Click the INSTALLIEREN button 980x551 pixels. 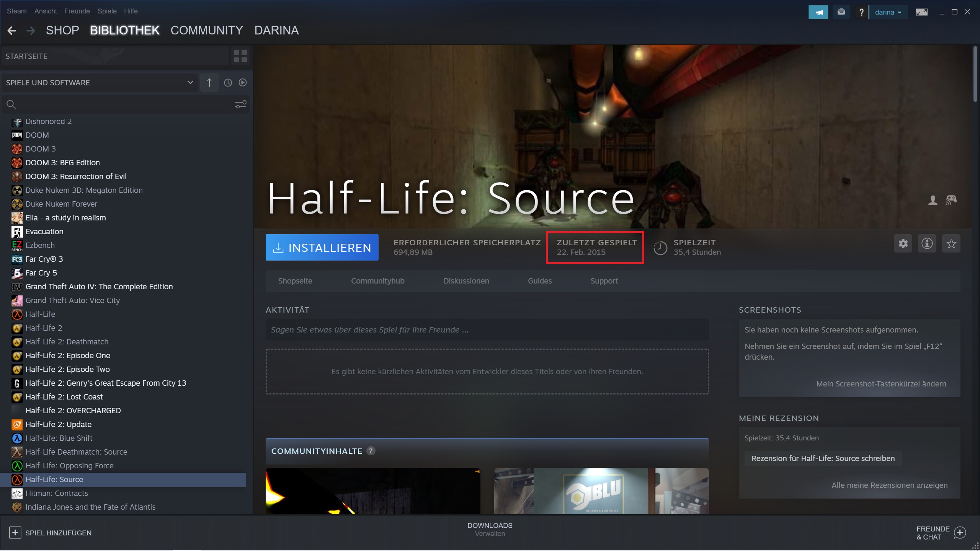322,248
